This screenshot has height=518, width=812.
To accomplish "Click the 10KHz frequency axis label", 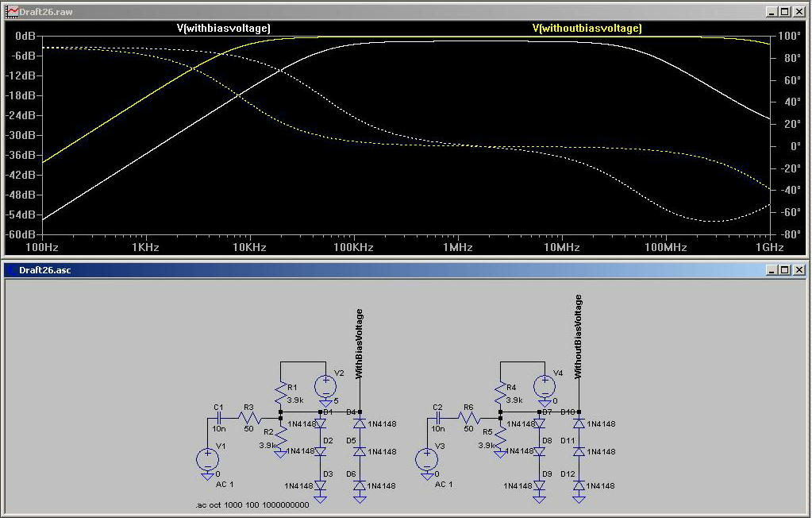I will [x=249, y=247].
